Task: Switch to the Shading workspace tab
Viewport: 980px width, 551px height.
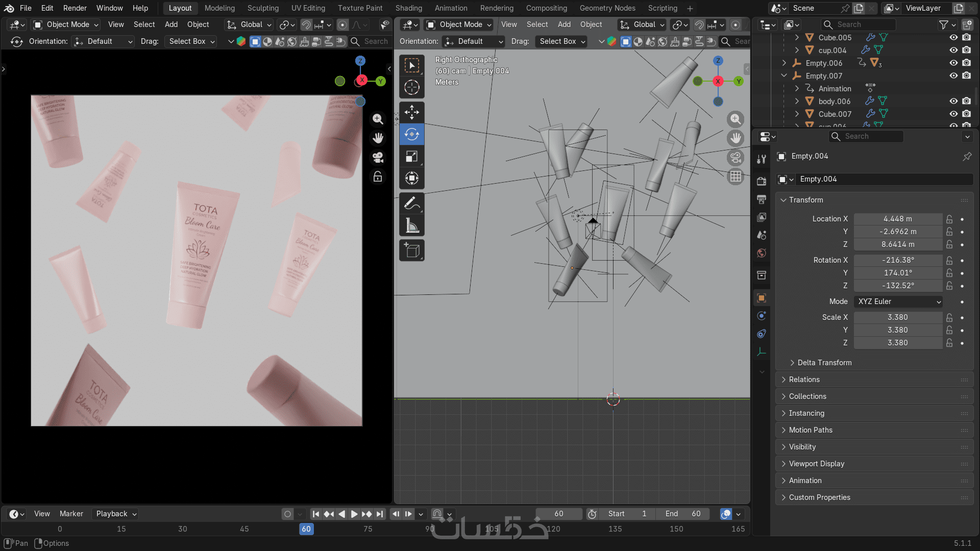Action: pyautogui.click(x=408, y=8)
